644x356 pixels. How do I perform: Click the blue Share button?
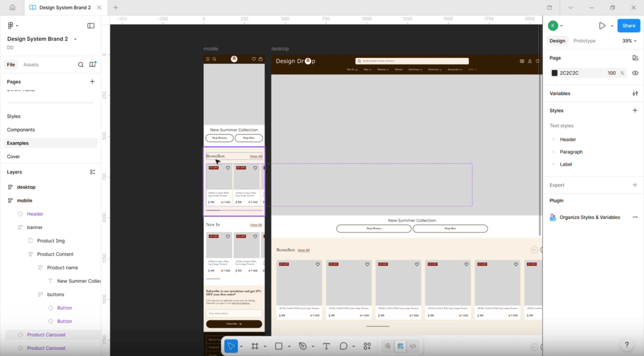[629, 26]
